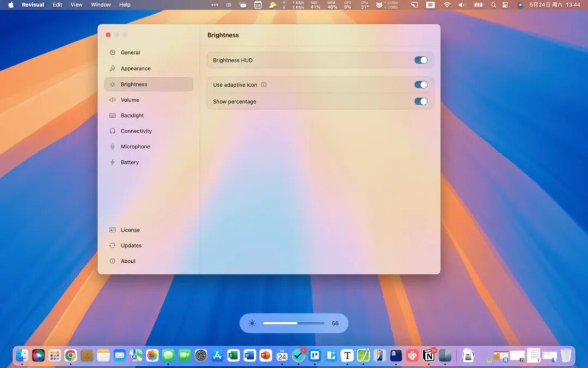Open the About section
Viewport: 588px width, 368px height.
point(149,261)
